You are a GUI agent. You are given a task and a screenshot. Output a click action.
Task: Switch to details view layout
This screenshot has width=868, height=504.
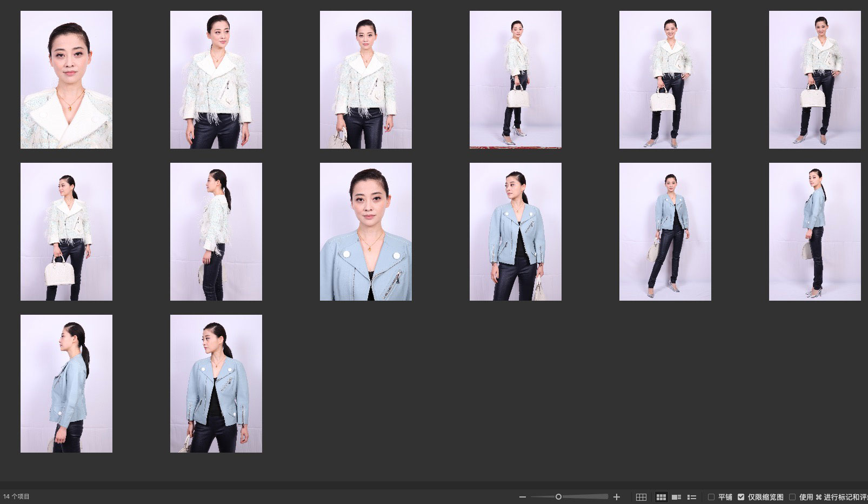point(676,497)
